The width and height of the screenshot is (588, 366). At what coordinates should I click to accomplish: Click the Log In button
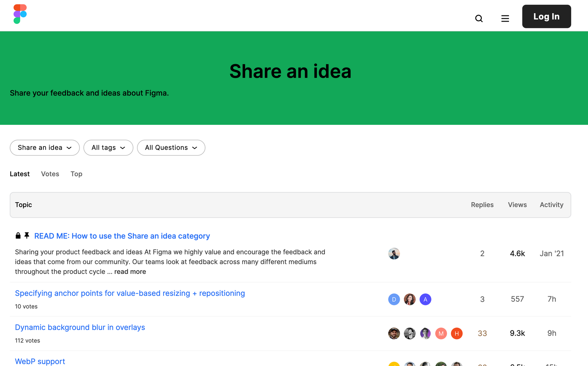pos(546,16)
